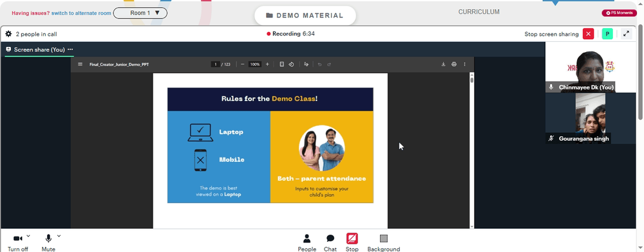Open the DEMO MATERIAL tab
The image size is (644, 252).
pyautogui.click(x=305, y=15)
